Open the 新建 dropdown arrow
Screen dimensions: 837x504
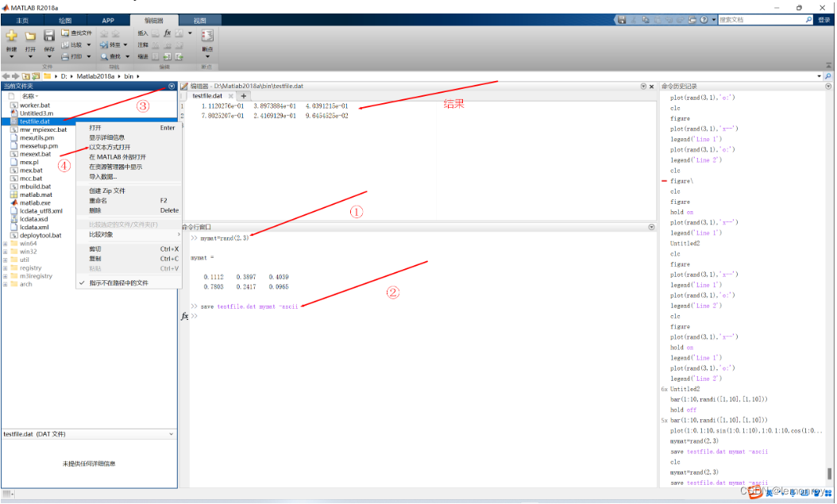click(12, 56)
